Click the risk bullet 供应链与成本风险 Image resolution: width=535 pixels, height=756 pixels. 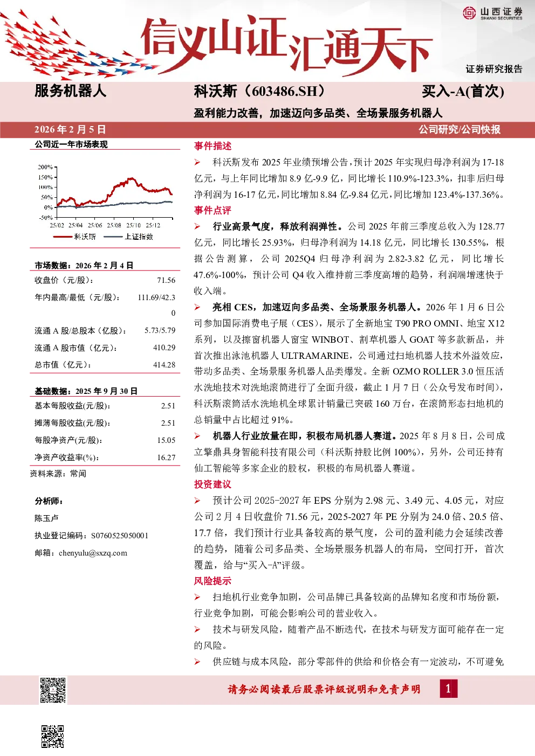349,662
